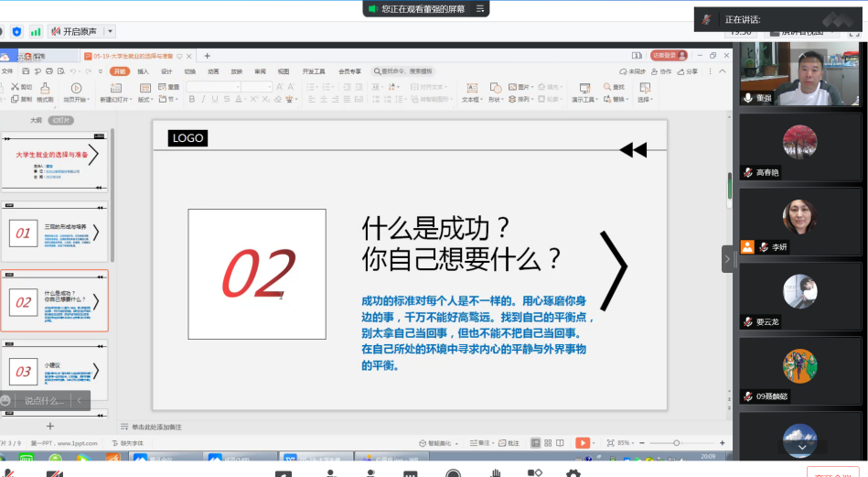Expand the original sound dropdown arrow
This screenshot has height=477, width=868.
[110, 32]
